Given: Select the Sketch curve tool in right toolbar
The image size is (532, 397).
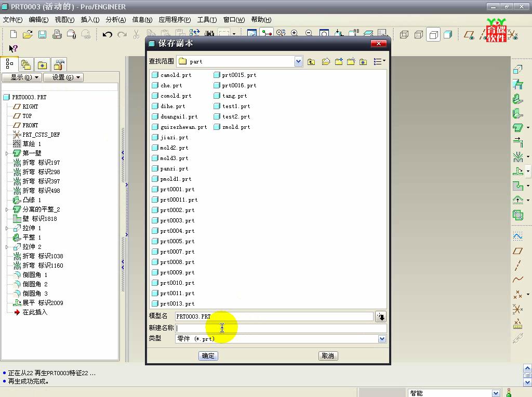Looking at the screenshot, I should click(518, 236).
